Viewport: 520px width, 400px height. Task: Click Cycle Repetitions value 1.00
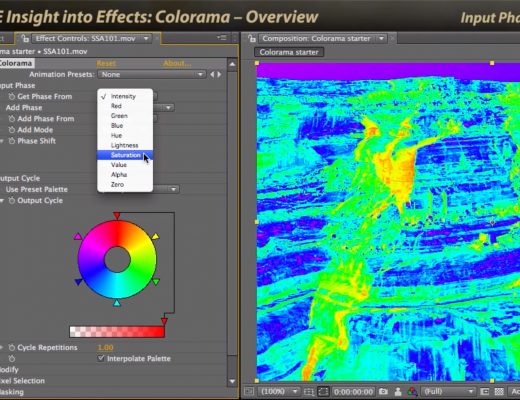point(105,348)
